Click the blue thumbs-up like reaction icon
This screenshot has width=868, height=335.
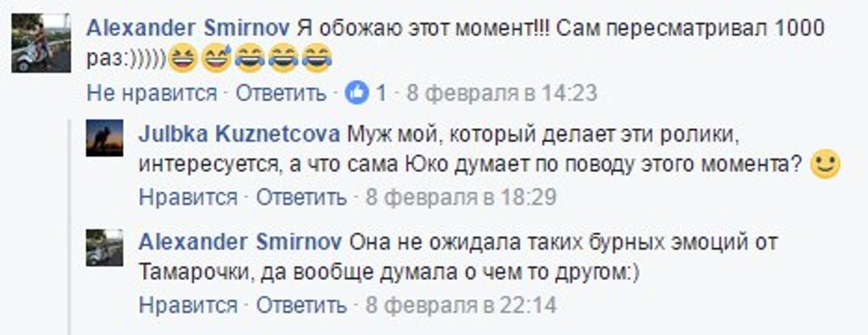[357, 93]
